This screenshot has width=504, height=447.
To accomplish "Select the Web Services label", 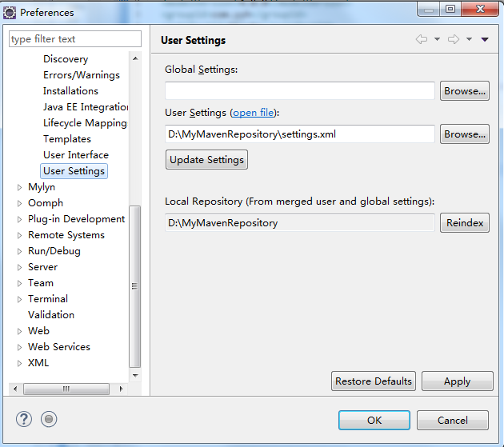I will pyautogui.click(x=59, y=347).
